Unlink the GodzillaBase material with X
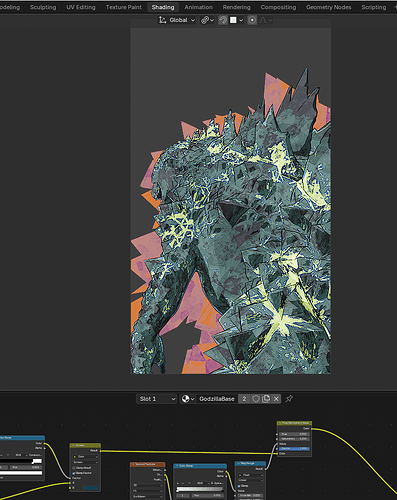This screenshot has width=397, height=500. coord(276,399)
